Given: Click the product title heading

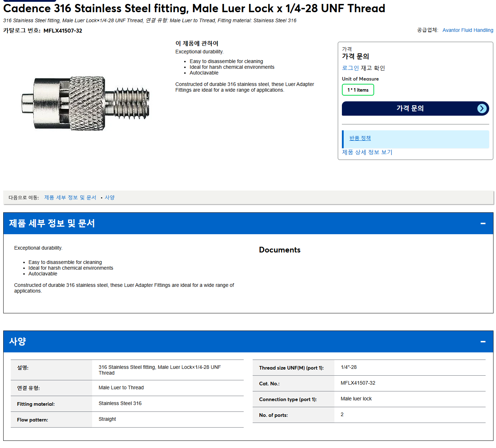Looking at the screenshot, I should coord(194,8).
